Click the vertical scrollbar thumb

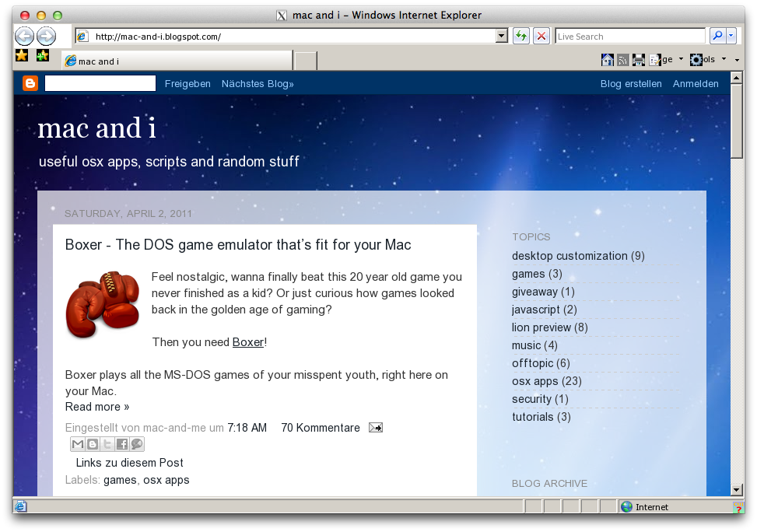tap(736, 121)
